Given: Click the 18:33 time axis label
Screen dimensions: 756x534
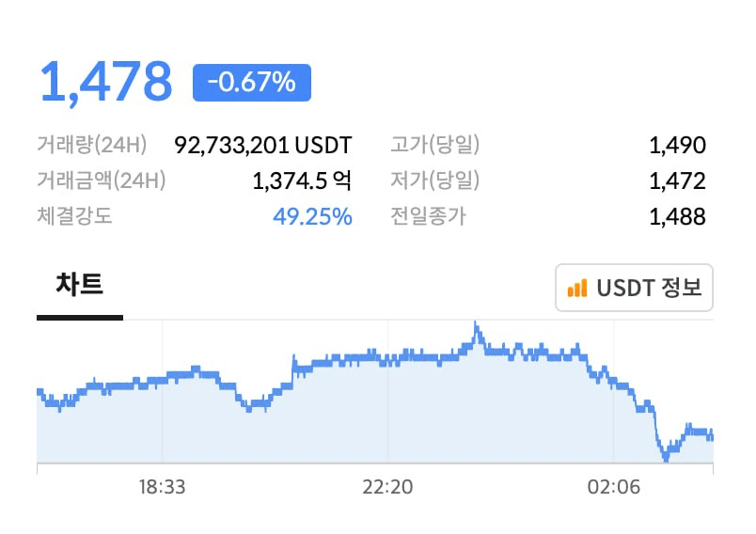Looking at the screenshot, I should pos(163,487).
